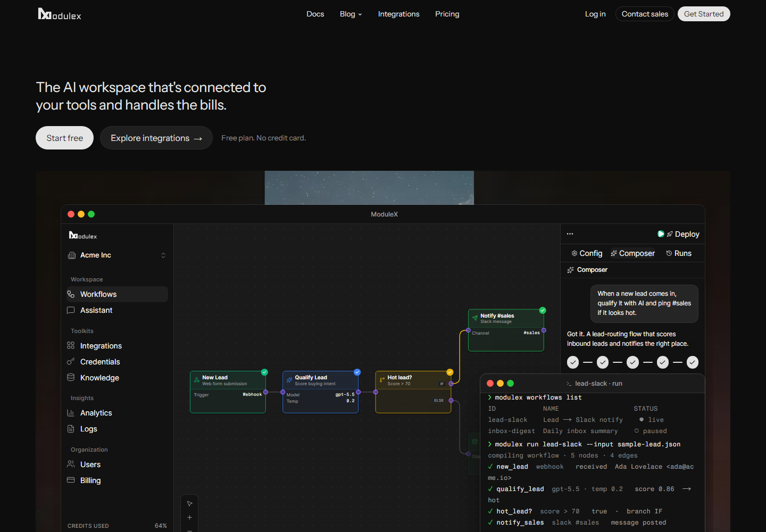The width and height of the screenshot is (766, 532).
Task: Click the Contact sales button
Action: (645, 14)
